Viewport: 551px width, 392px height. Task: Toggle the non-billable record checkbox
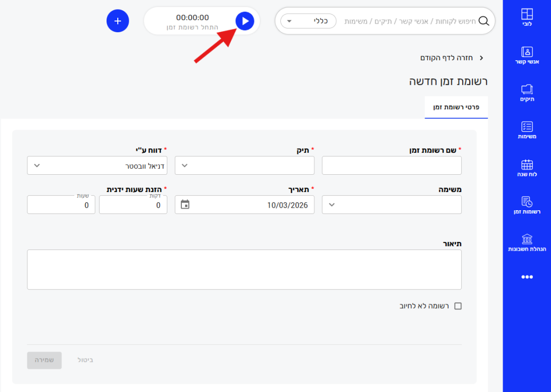coord(458,306)
